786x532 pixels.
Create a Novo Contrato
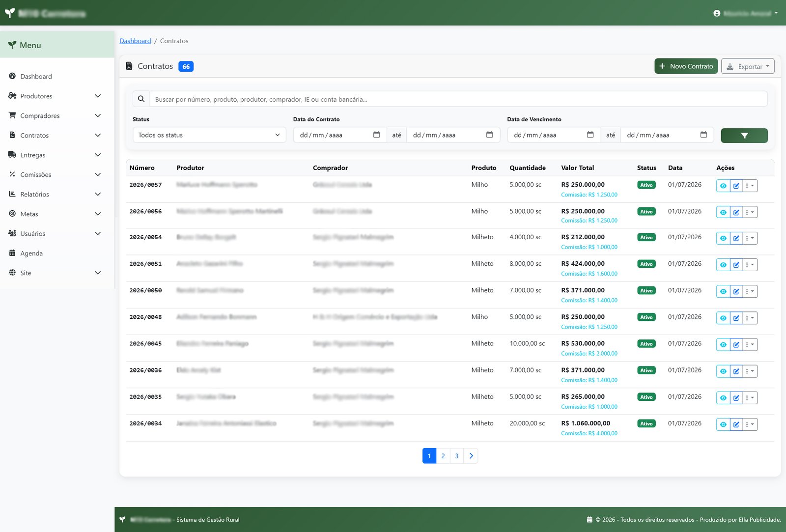coord(686,66)
